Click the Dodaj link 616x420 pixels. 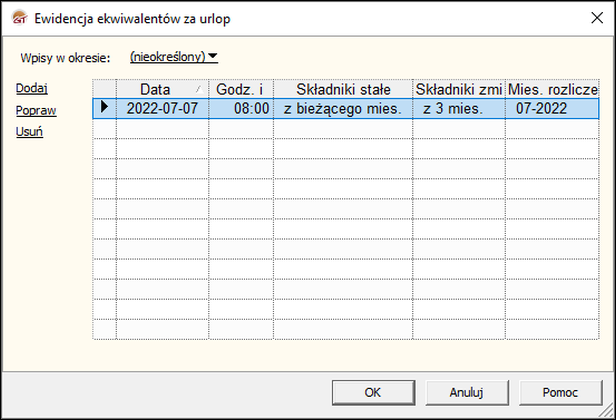pos(32,88)
